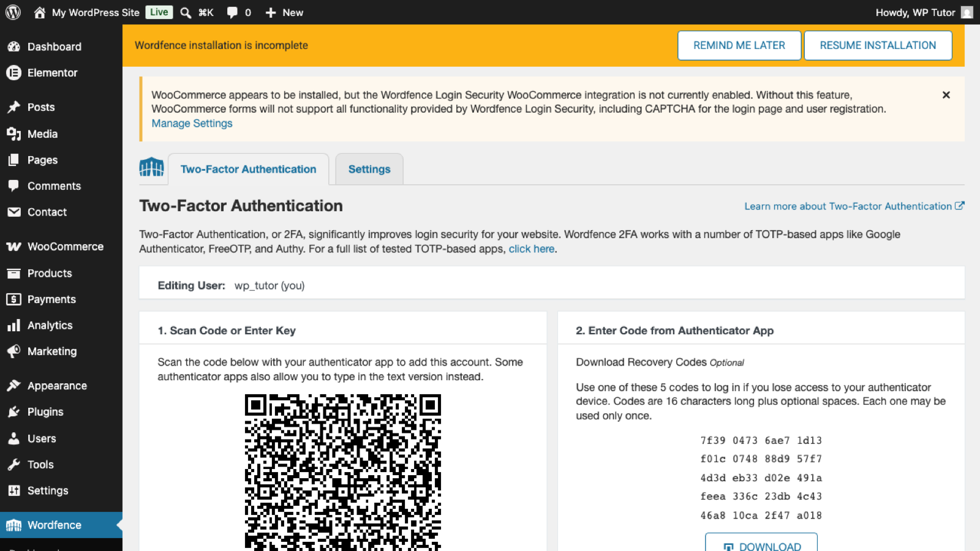Viewport: 980px width, 551px height.
Task: Select the Wordfence menu item
Action: pos(61,525)
